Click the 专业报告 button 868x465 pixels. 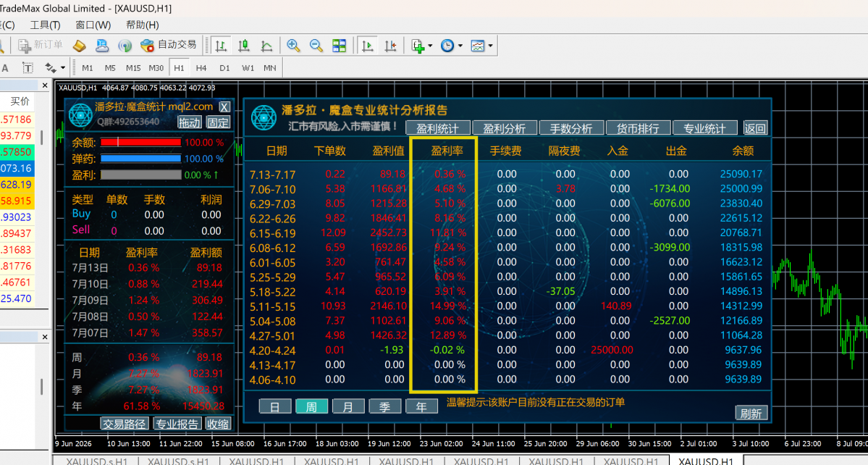point(177,424)
